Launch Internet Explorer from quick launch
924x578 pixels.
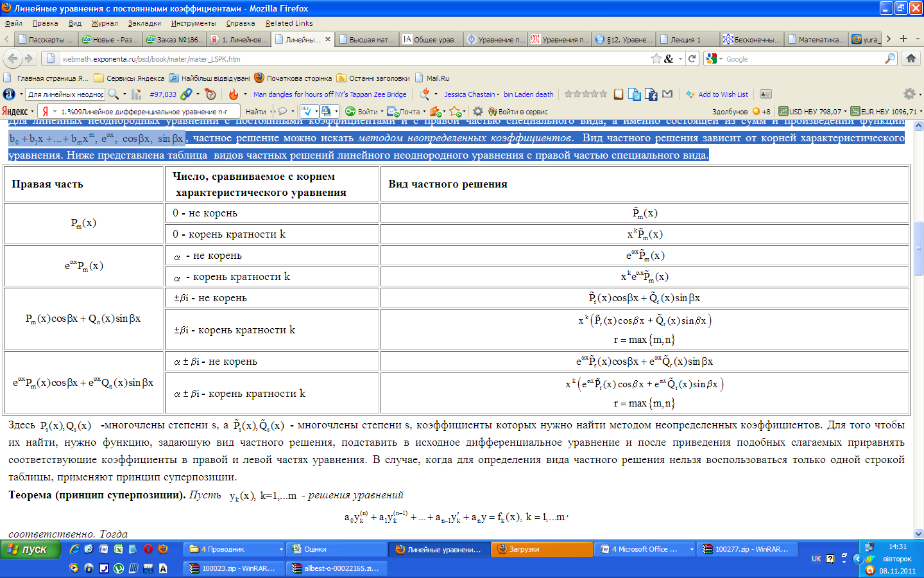coord(74,549)
